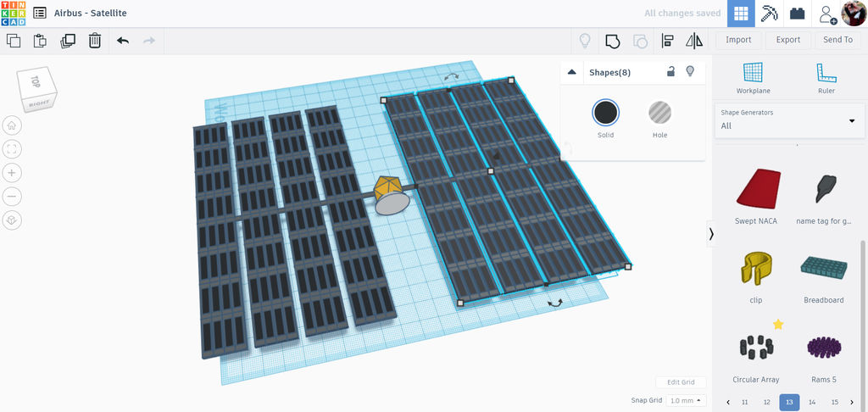Open the Snap Grid 1.0 mm dropdown
This screenshot has width=868, height=412.
[687, 400]
